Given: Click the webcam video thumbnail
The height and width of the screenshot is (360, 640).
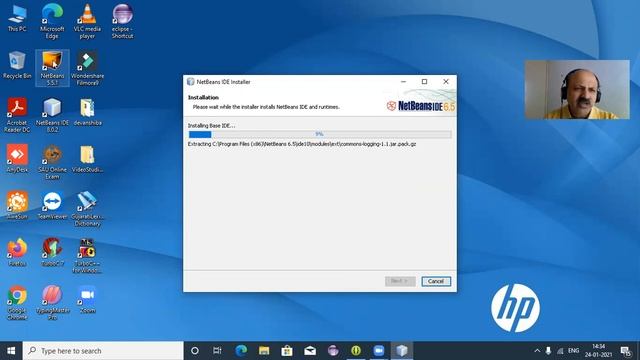Looking at the screenshot, I should [x=577, y=90].
